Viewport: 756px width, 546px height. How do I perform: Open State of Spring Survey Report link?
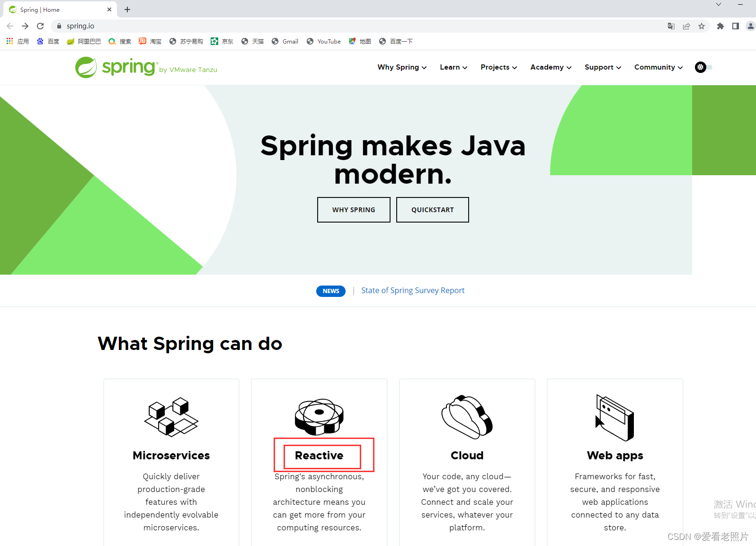(x=413, y=290)
